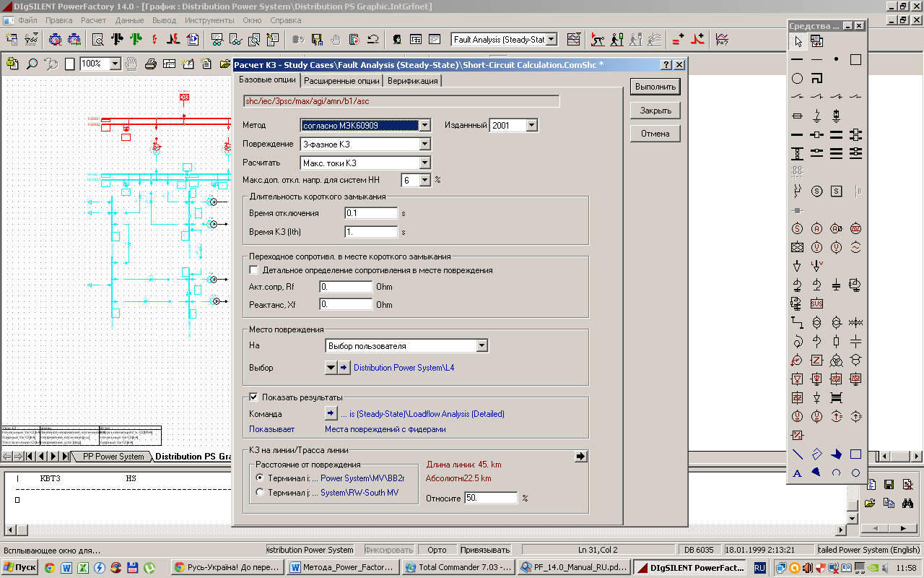
Task: Open the Изданный year 2001 dropdown
Action: coord(532,125)
